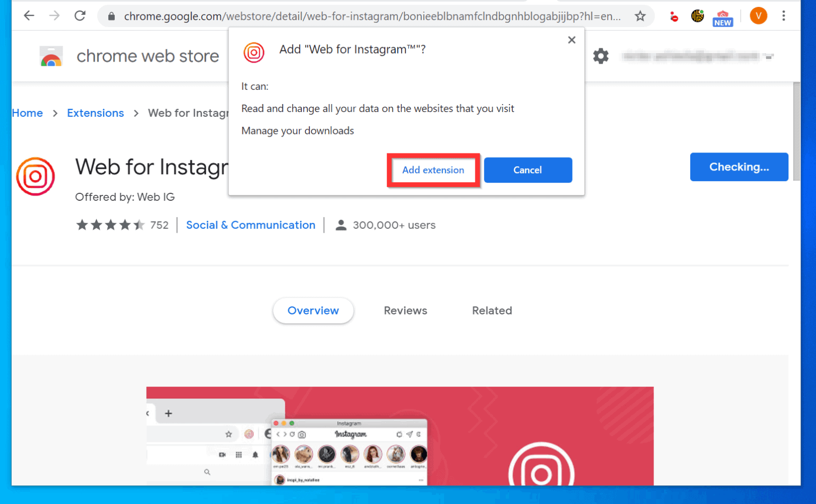
Task: Open the Chrome three-dot menu
Action: 784,15
